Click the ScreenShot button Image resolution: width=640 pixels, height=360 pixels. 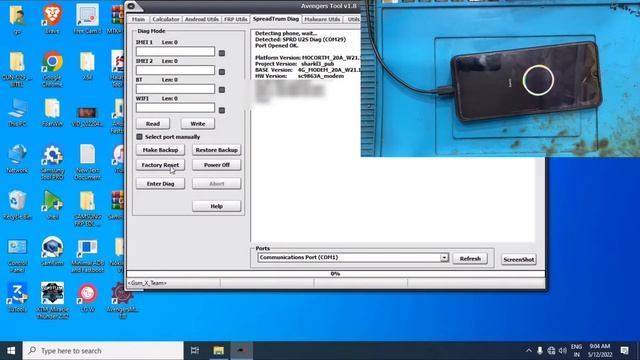pos(518,260)
